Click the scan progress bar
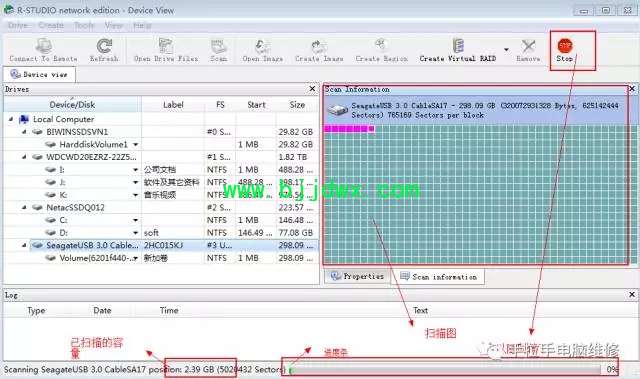640x379 pixels. (x=444, y=370)
